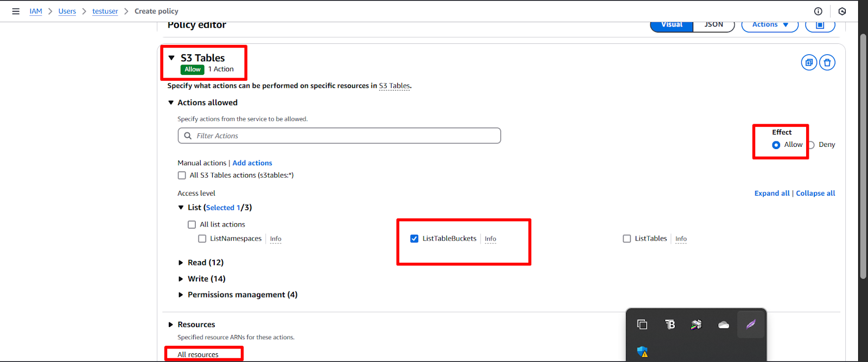Click the page vertical scrollbar thumb
This screenshot has height=362, width=868.
[x=863, y=156]
